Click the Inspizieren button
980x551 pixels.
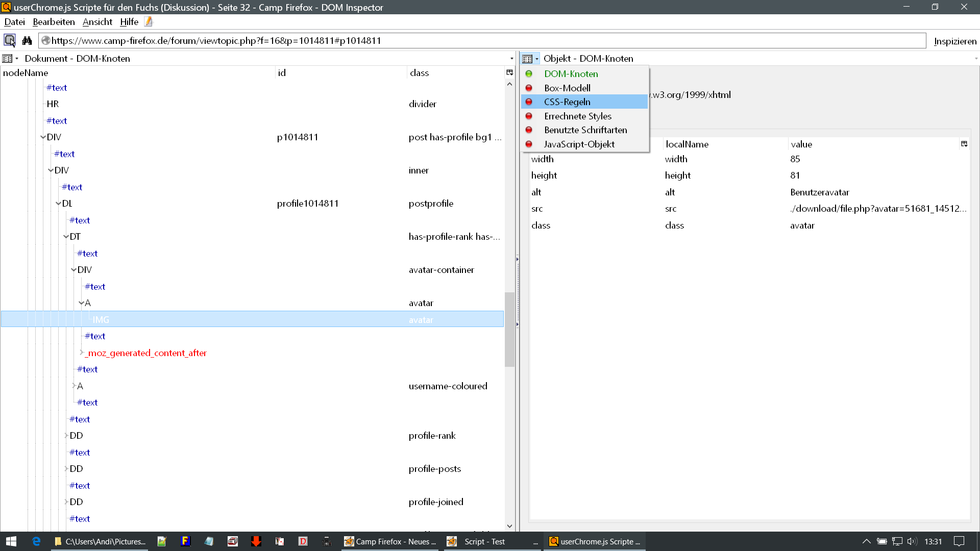tap(954, 41)
